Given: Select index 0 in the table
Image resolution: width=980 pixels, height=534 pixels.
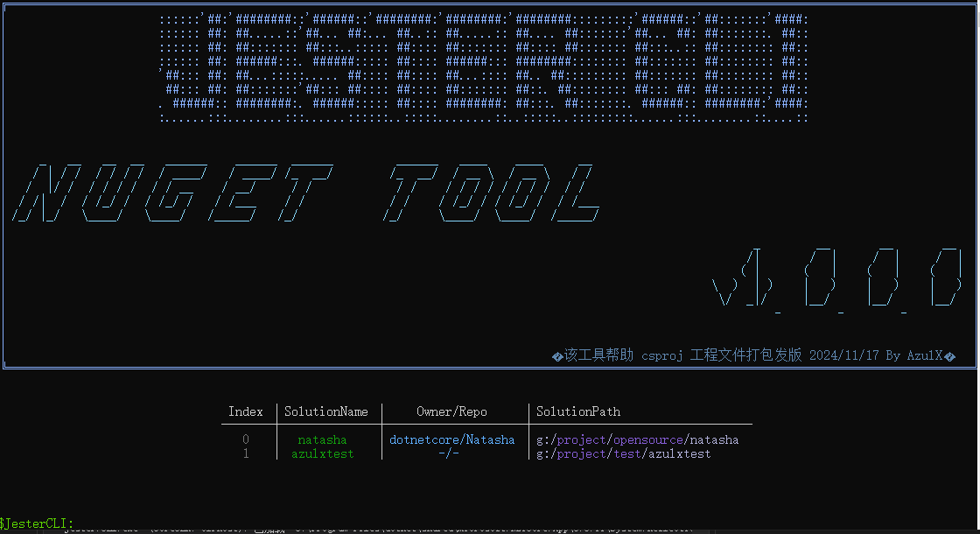Looking at the screenshot, I should coord(246,439).
